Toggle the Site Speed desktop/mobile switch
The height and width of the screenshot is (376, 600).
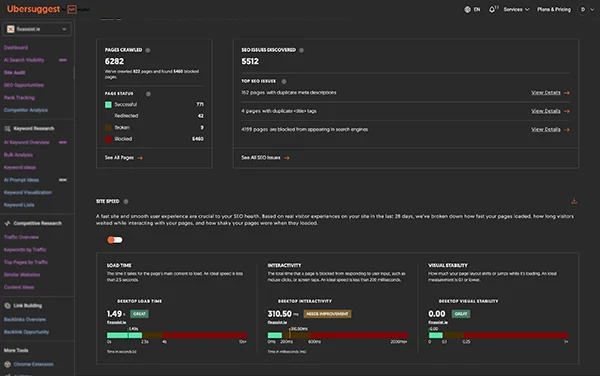tap(115, 240)
